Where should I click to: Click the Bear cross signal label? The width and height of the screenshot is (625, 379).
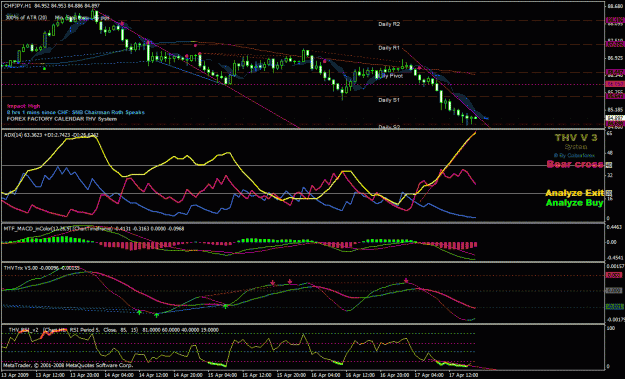click(x=575, y=164)
